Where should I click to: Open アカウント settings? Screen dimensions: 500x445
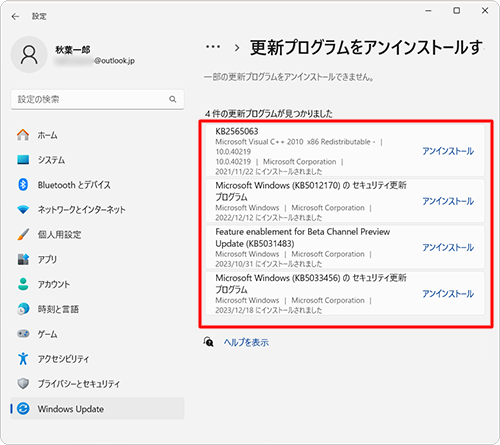click(x=97, y=284)
